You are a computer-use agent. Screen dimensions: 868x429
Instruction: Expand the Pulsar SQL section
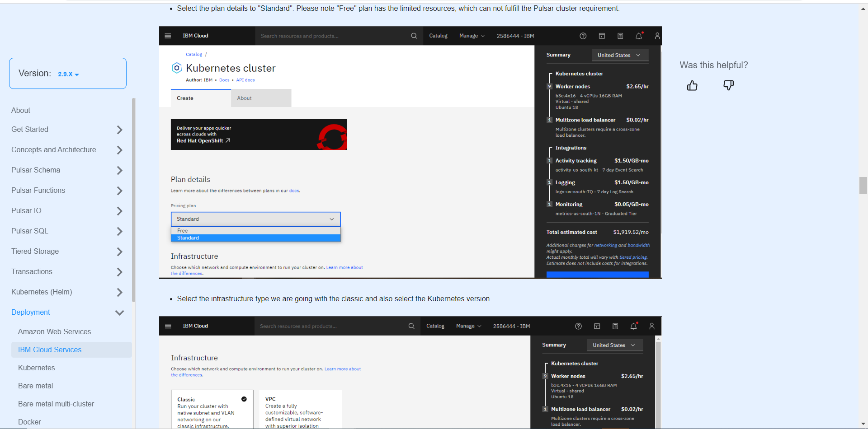click(119, 231)
